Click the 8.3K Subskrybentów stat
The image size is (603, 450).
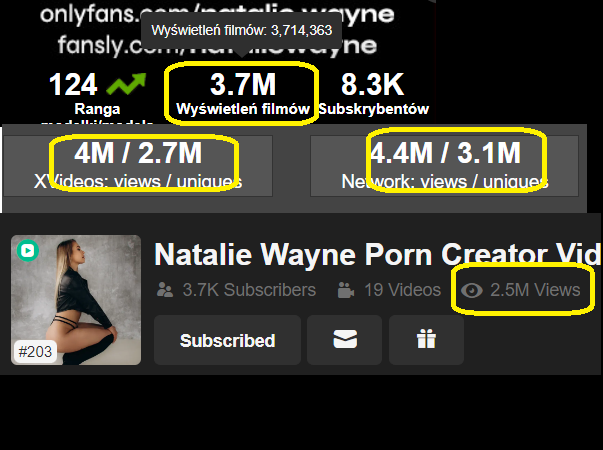click(373, 93)
